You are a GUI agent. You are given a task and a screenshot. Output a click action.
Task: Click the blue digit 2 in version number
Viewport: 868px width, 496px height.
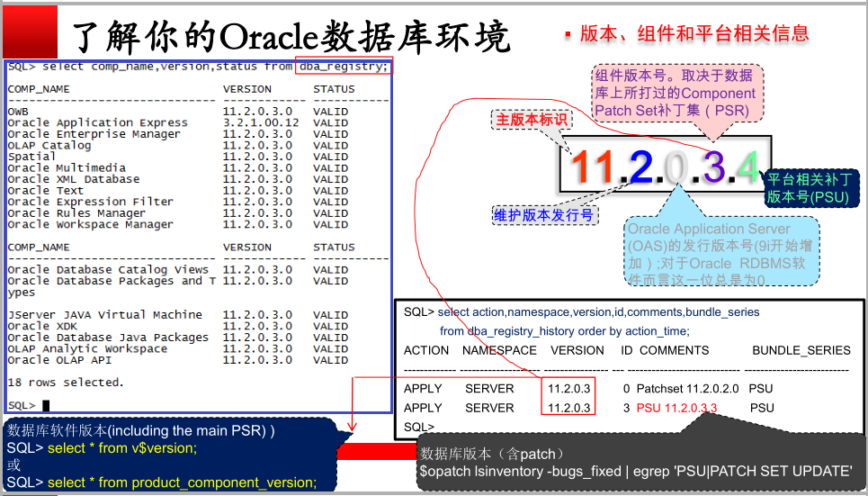(x=641, y=166)
